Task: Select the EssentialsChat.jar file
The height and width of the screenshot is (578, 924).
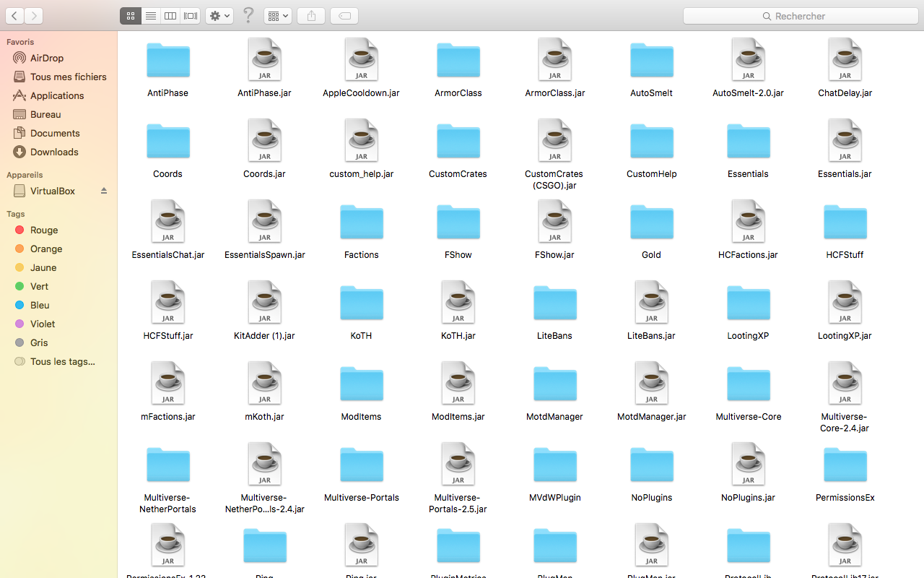Action: (168, 222)
